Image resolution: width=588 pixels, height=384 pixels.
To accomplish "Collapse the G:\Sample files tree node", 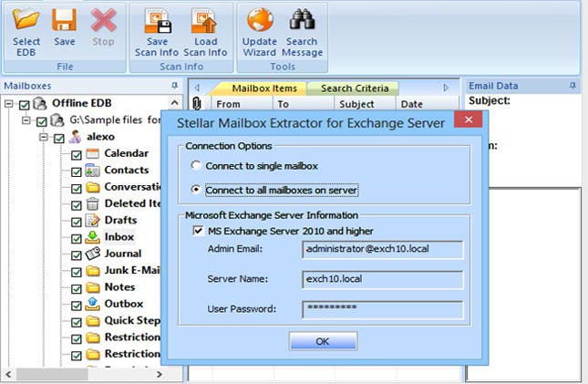I will (x=26, y=120).
